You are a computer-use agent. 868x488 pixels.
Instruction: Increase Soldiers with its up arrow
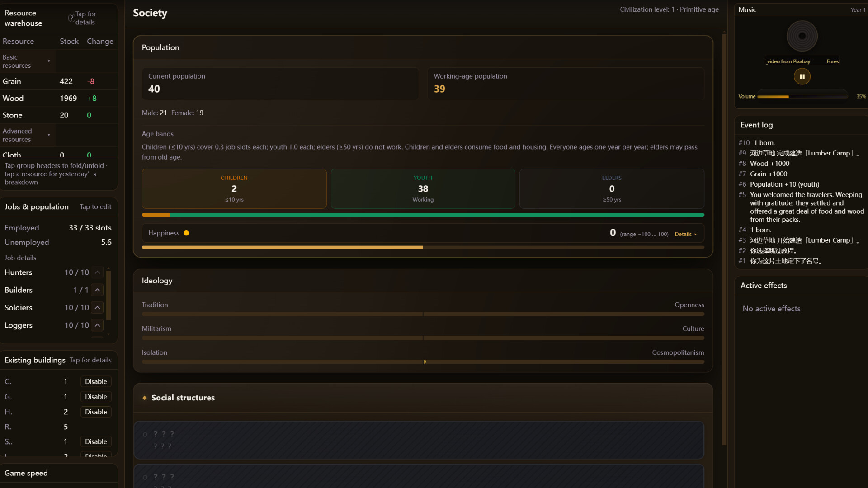(97, 308)
